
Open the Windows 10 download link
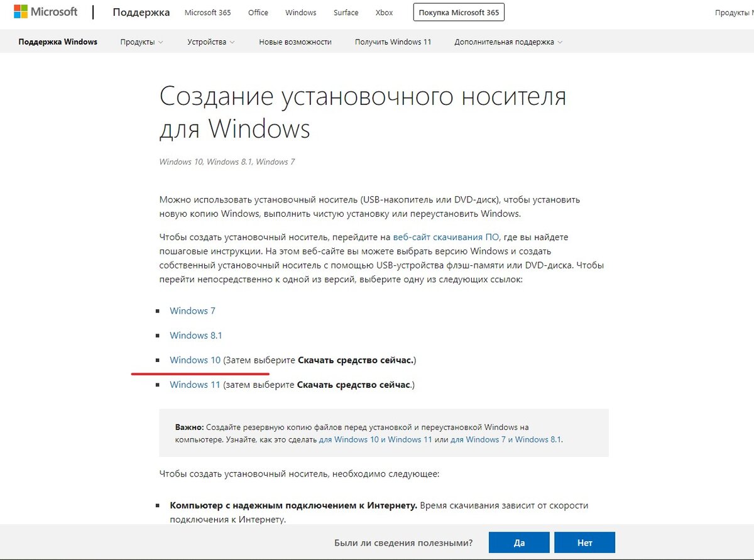pyautogui.click(x=195, y=360)
